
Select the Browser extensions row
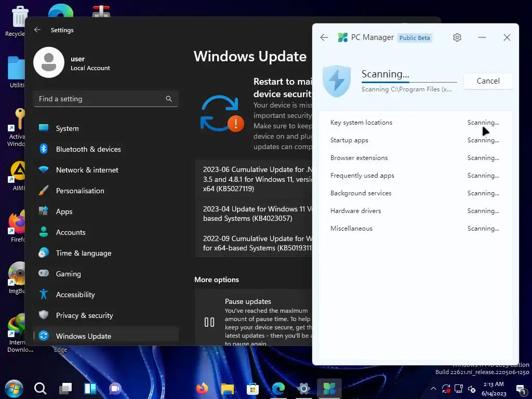pyautogui.click(x=415, y=158)
